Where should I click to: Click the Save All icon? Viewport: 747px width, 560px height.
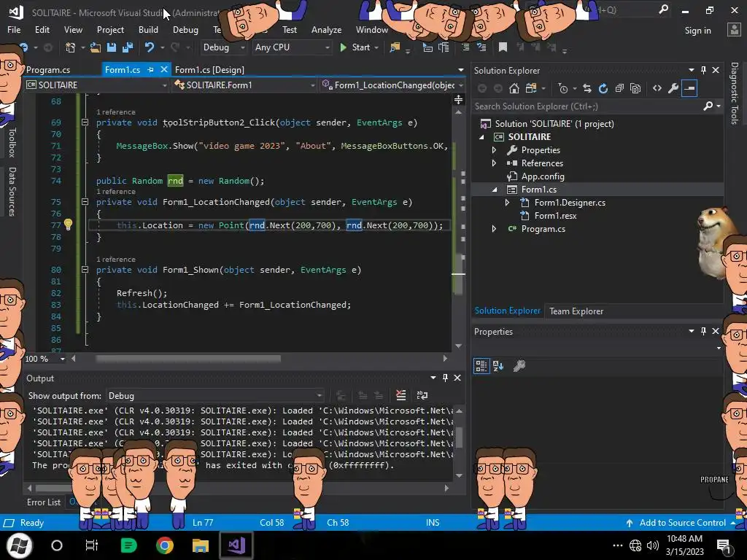pos(128,47)
